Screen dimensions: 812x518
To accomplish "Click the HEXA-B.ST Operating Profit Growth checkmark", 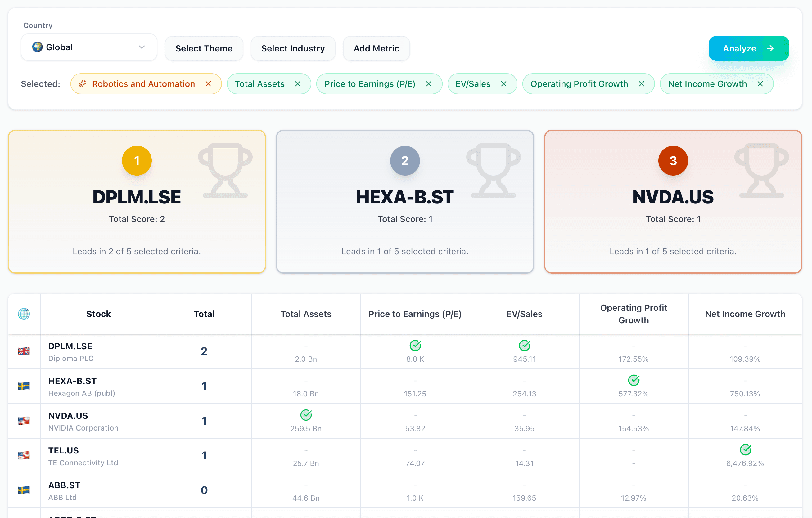I will coord(634,380).
